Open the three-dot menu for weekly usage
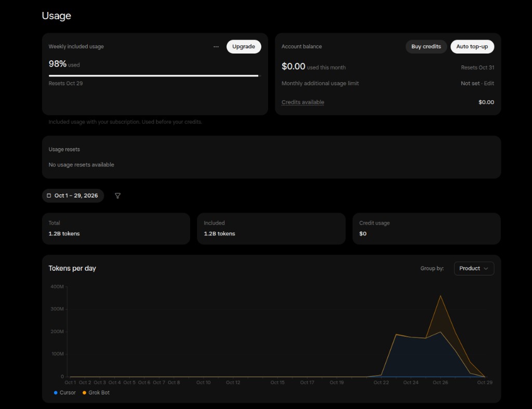The width and height of the screenshot is (532, 409). pyautogui.click(x=216, y=46)
